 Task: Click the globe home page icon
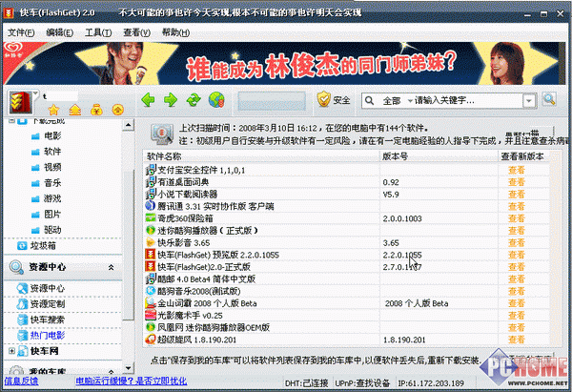216,99
